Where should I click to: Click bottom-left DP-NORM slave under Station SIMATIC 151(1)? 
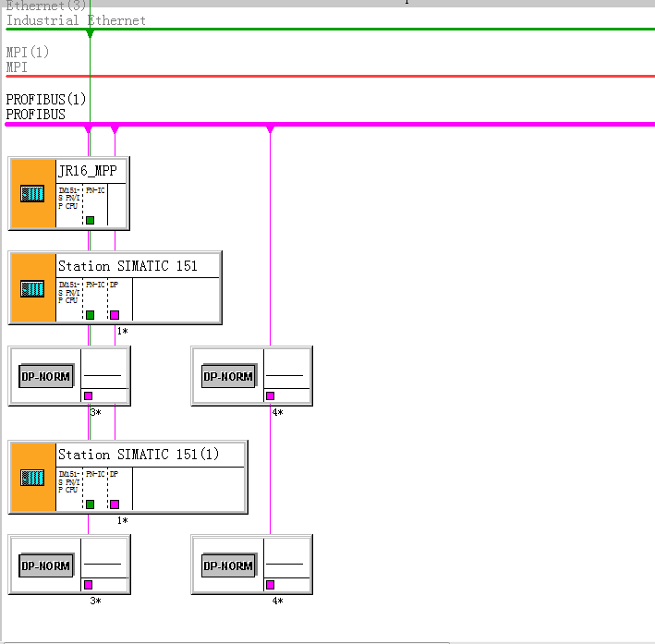pos(46,565)
